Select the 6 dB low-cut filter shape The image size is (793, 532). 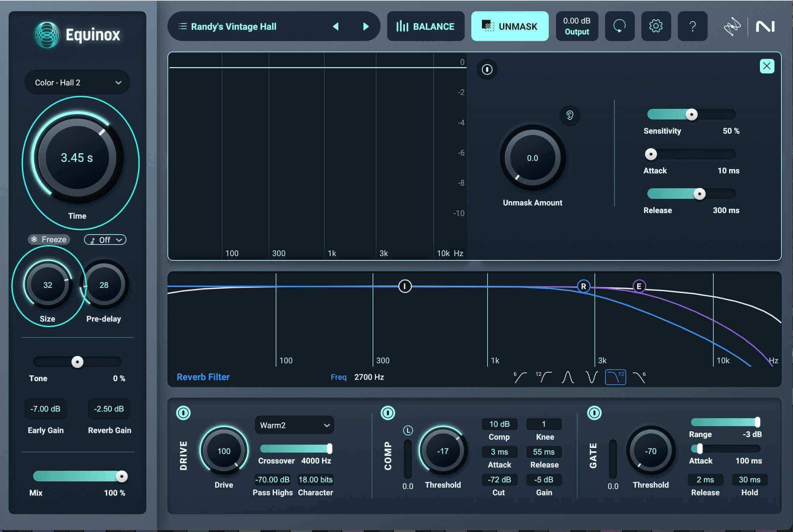click(x=520, y=377)
